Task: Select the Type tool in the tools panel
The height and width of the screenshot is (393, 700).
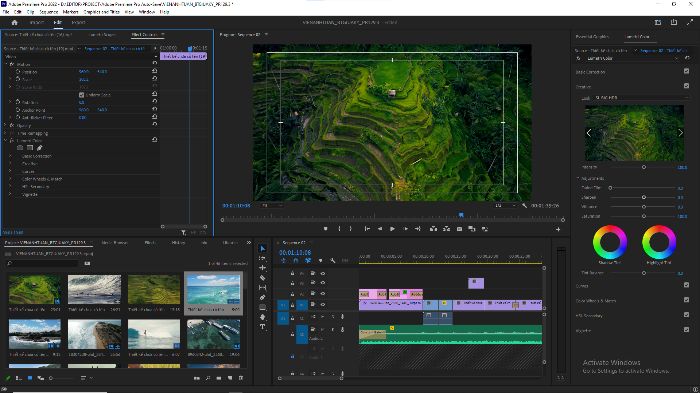Action: [x=262, y=326]
